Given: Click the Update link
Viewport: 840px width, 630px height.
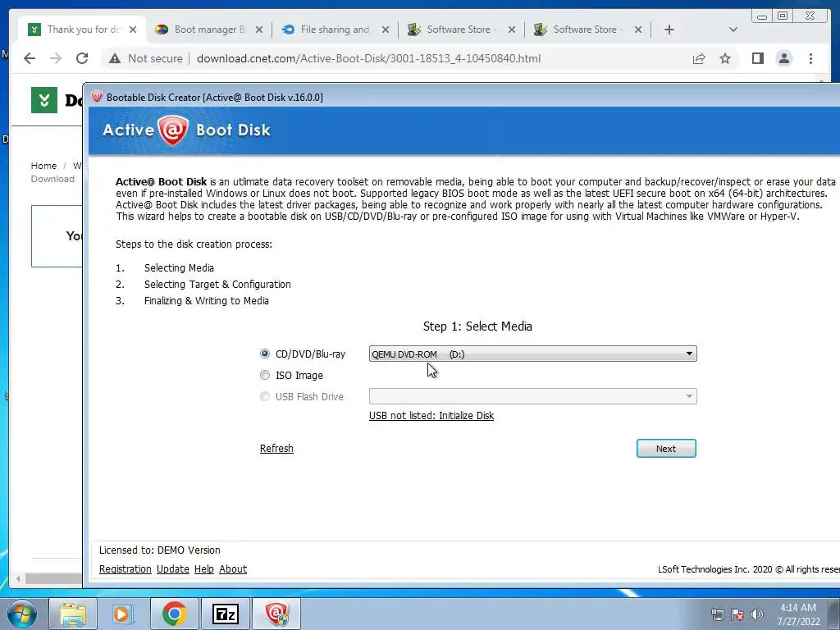Looking at the screenshot, I should (172, 569).
